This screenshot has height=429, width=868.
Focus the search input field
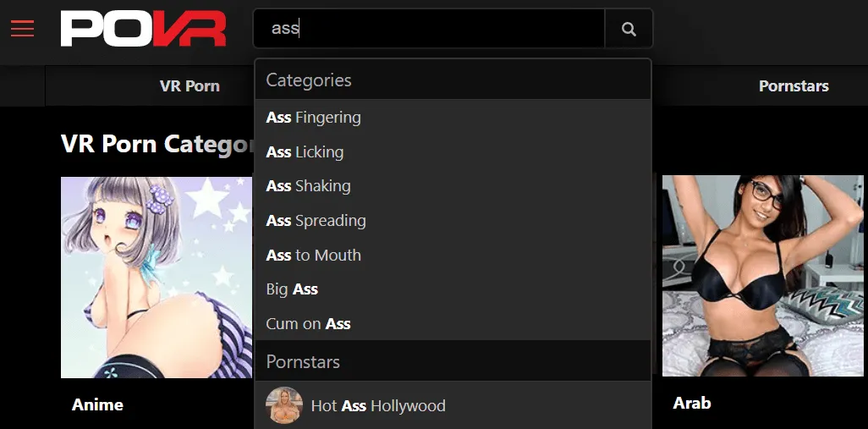click(x=429, y=29)
